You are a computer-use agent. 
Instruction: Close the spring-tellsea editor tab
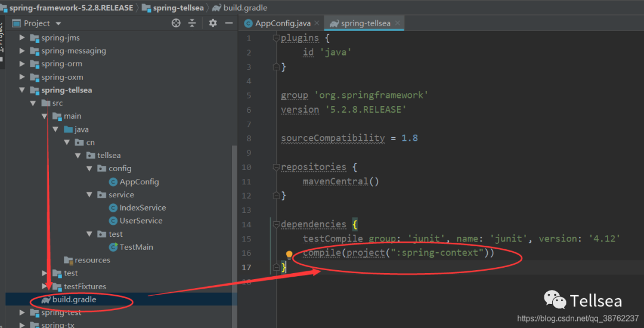click(x=397, y=23)
